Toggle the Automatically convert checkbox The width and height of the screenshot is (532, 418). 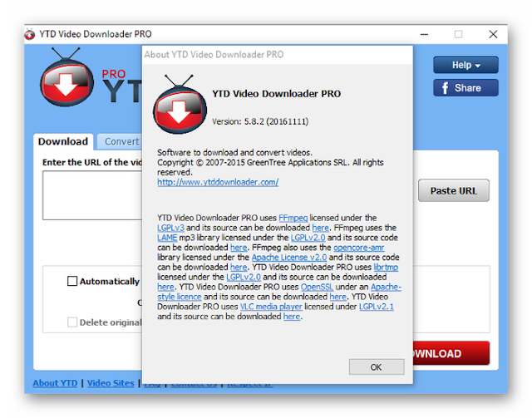(72, 281)
